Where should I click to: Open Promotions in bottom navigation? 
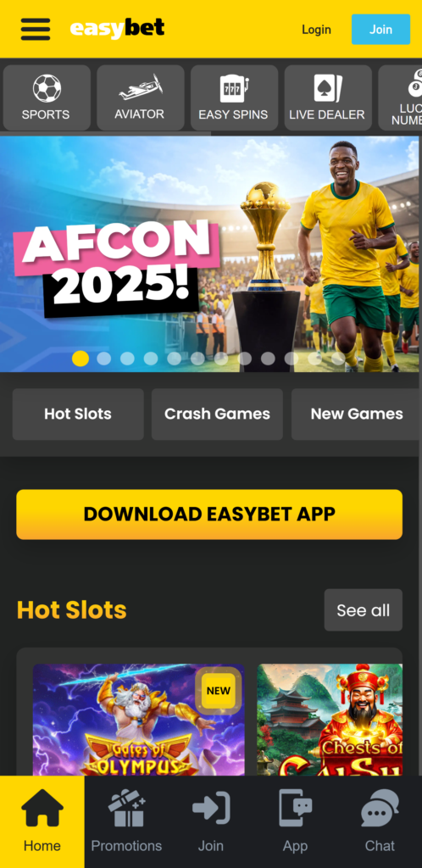click(126, 821)
